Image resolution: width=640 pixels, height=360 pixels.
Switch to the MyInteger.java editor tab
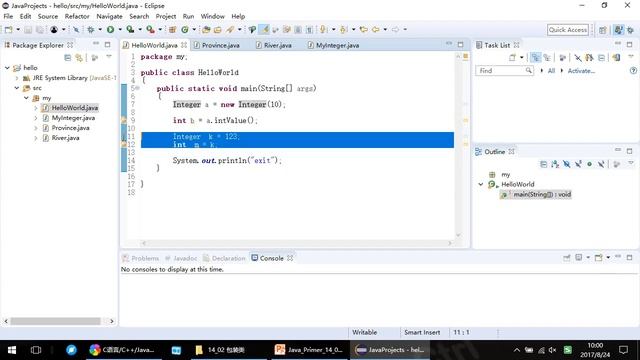(x=334, y=45)
